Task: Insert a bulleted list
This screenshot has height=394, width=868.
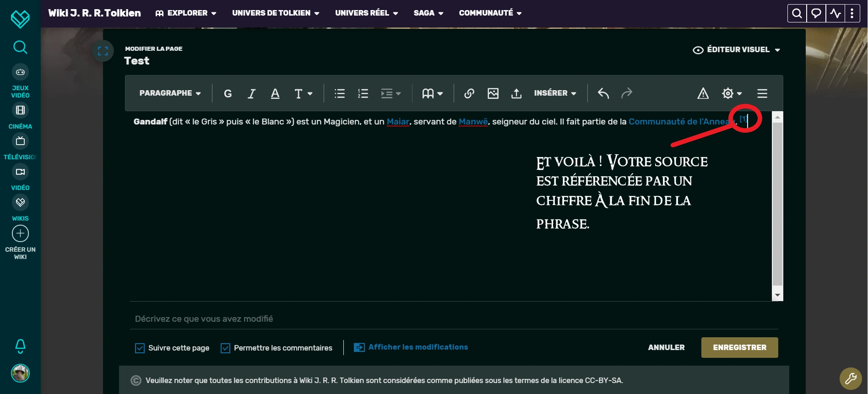Action: coord(340,93)
